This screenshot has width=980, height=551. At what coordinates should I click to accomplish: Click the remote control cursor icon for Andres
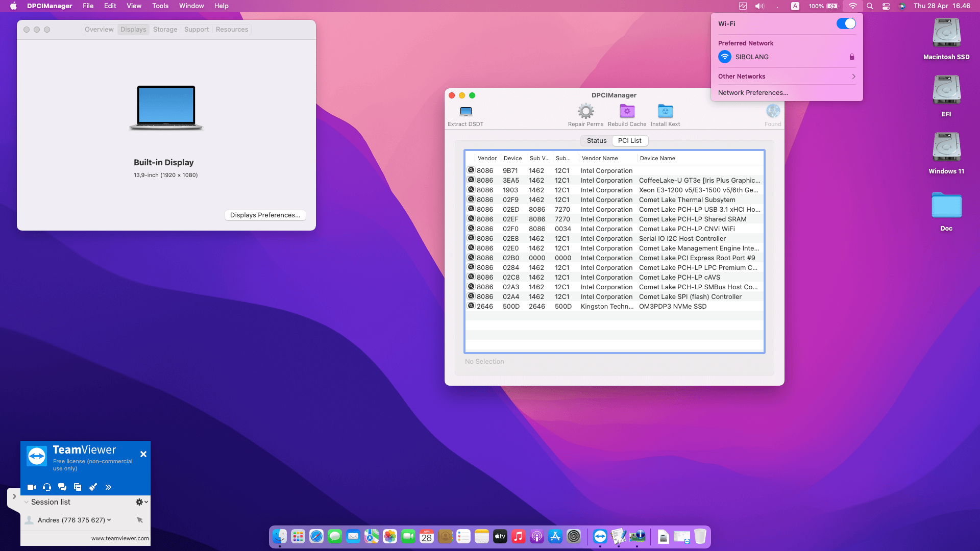(x=140, y=520)
